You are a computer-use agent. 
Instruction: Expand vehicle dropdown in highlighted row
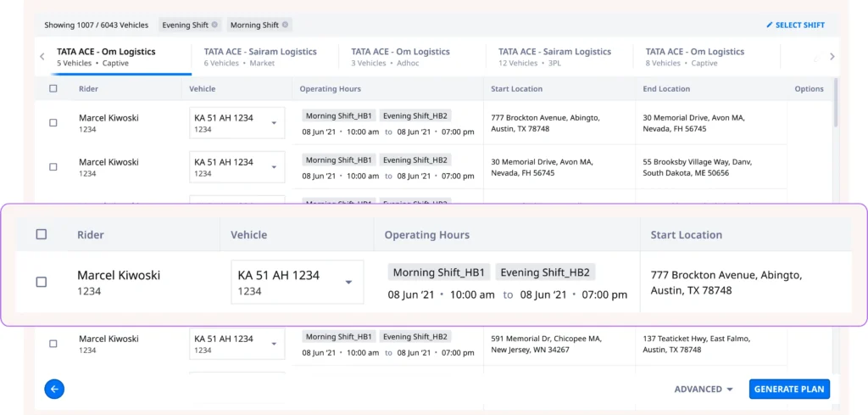pos(348,283)
